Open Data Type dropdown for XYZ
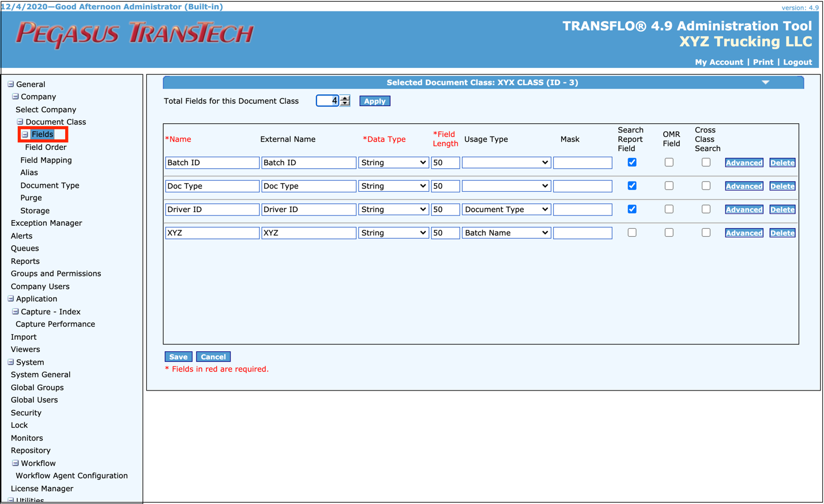The width and height of the screenshot is (824, 504). (394, 233)
